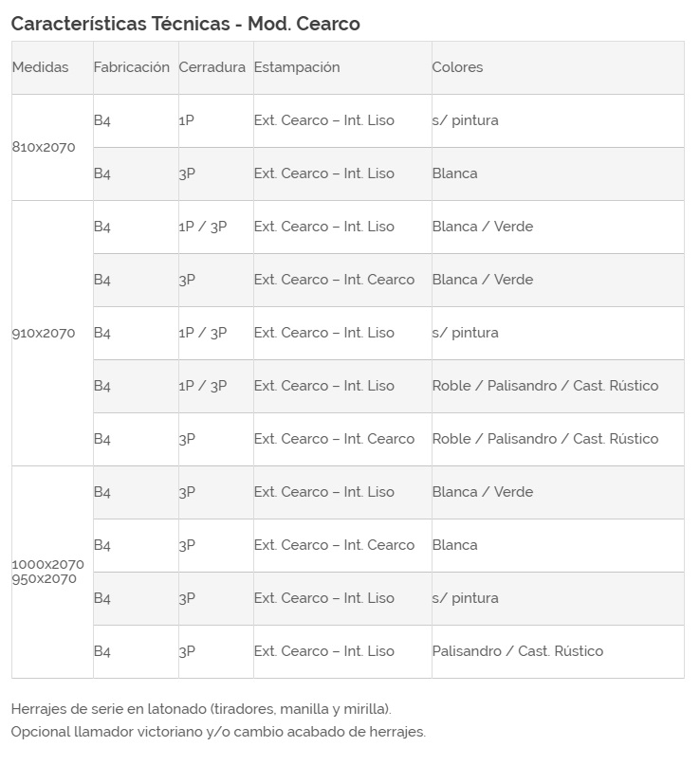This screenshot has height=765, width=700.
Task: Select the '1P' lock cell in first row
Action: pos(187,120)
